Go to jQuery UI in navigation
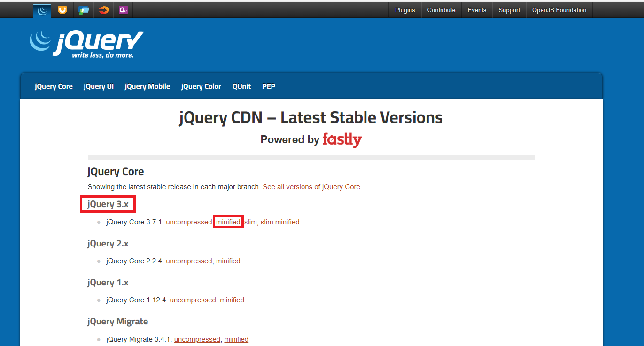The image size is (644, 346). [x=99, y=86]
